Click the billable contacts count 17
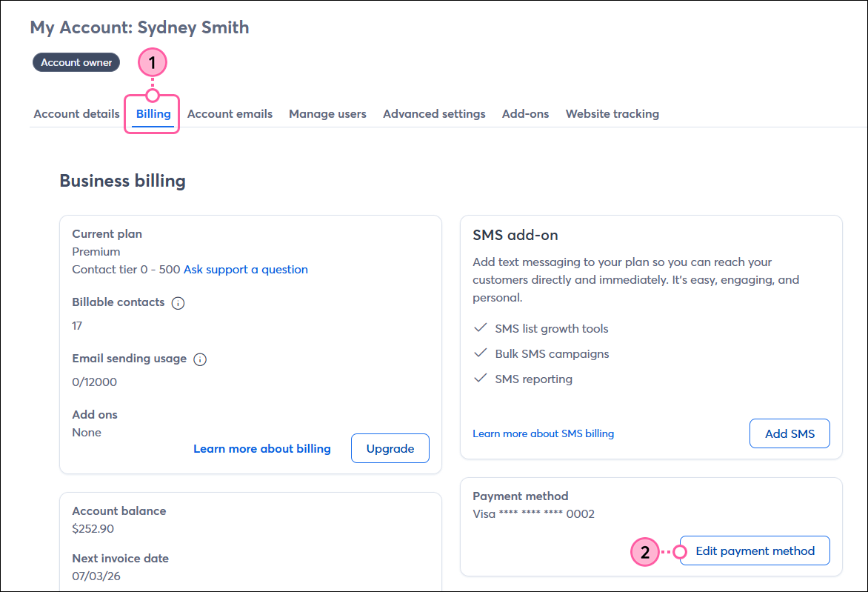 click(77, 325)
